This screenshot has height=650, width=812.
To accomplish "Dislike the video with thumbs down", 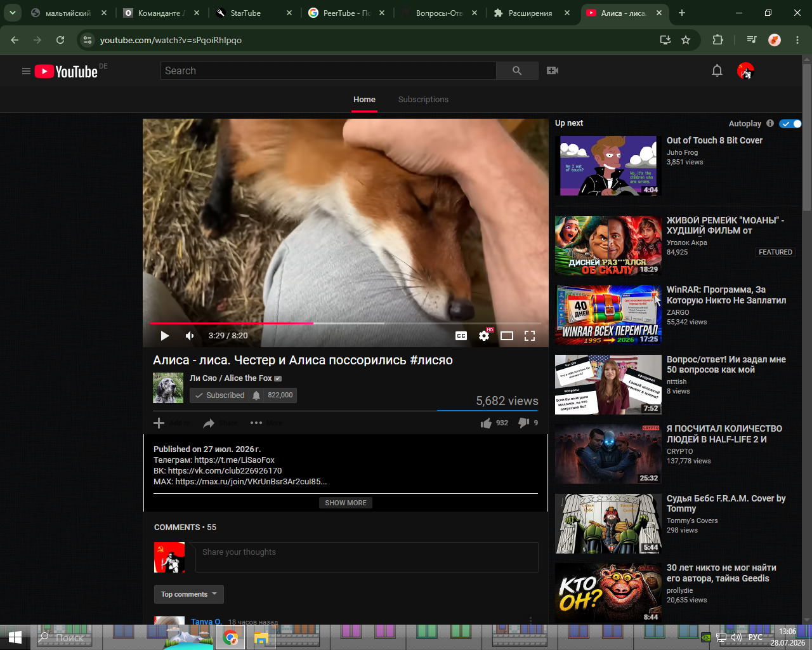I will click(523, 423).
